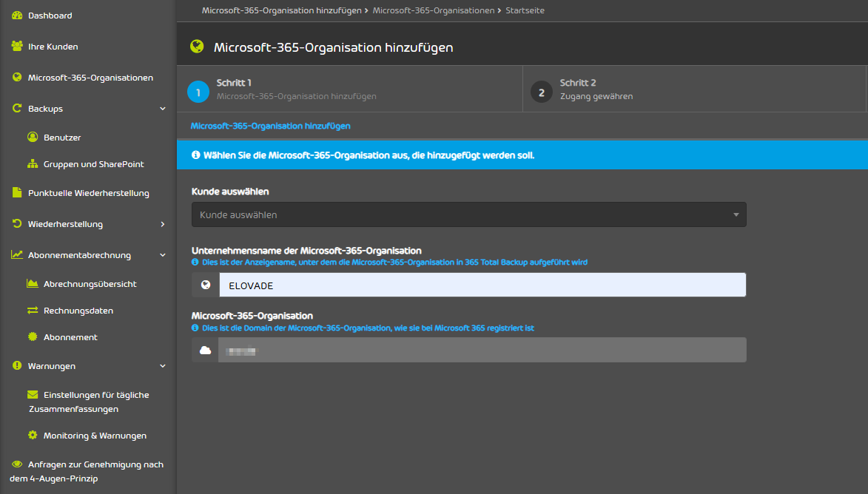
Task: Click the Dashboard gauge icon
Action: click(17, 16)
